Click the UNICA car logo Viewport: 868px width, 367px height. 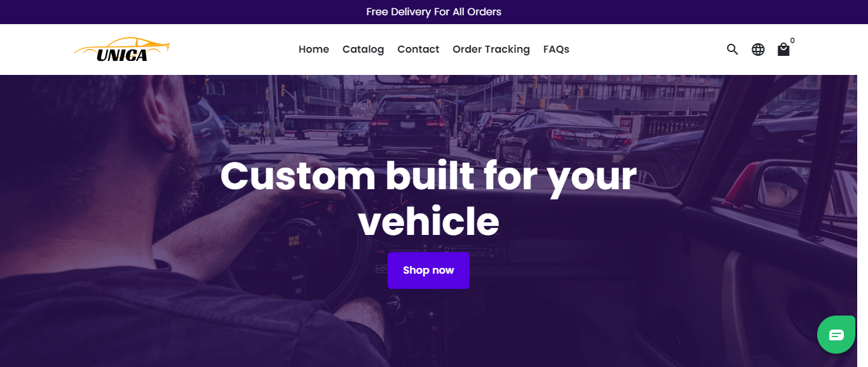[x=122, y=50]
